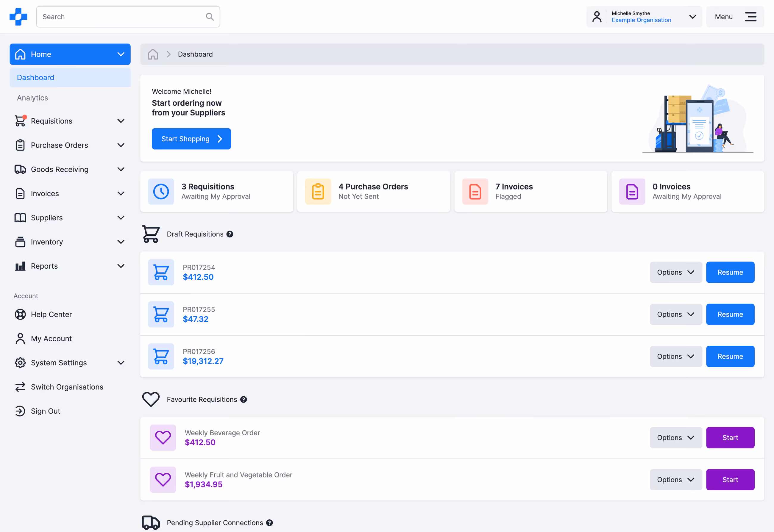Open Options dropdown for PR017256

point(676,356)
